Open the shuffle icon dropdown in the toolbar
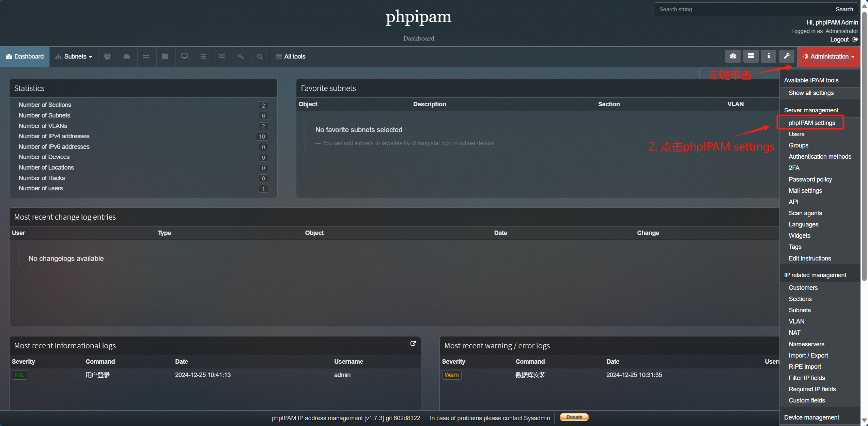868x426 pixels. coord(222,57)
